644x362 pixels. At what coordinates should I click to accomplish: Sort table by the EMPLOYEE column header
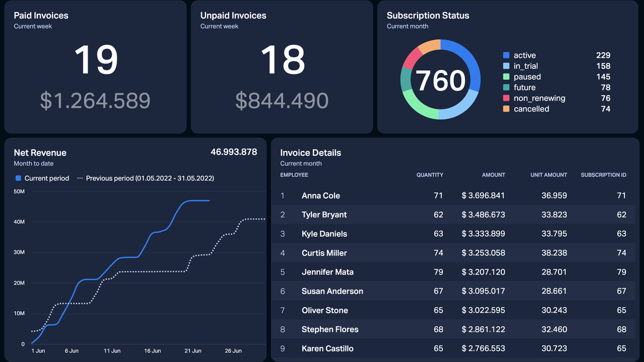click(294, 175)
